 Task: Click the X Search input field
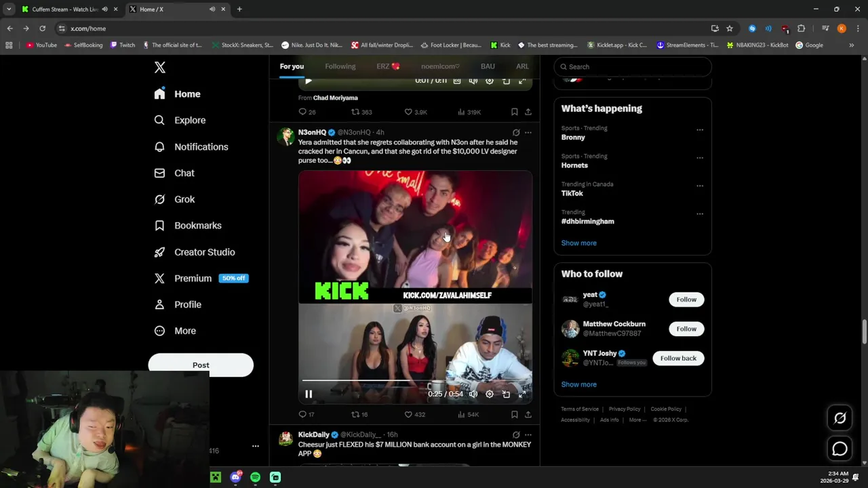(x=633, y=66)
